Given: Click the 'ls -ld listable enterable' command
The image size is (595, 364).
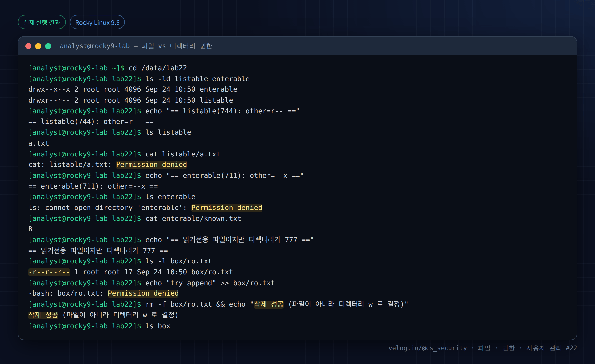Looking at the screenshot, I should (x=198, y=79).
